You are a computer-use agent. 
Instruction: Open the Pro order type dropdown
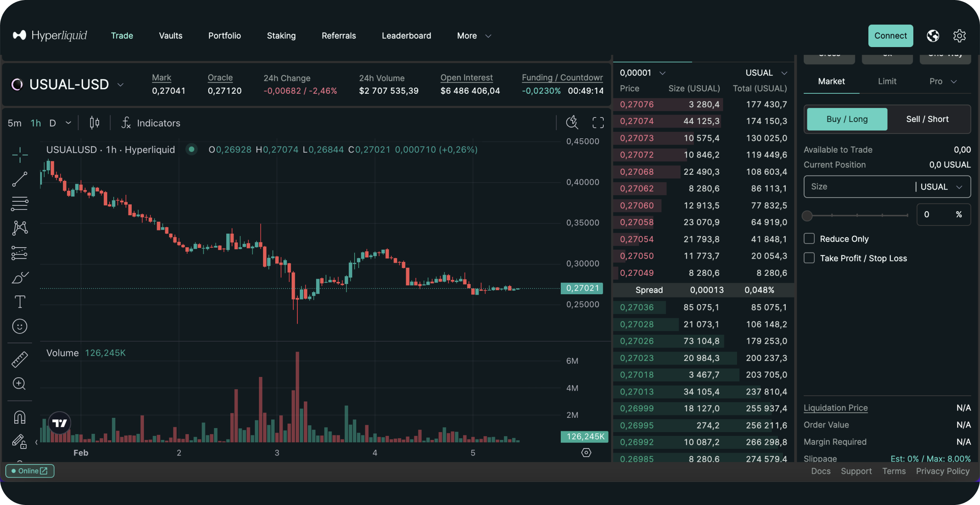click(943, 81)
